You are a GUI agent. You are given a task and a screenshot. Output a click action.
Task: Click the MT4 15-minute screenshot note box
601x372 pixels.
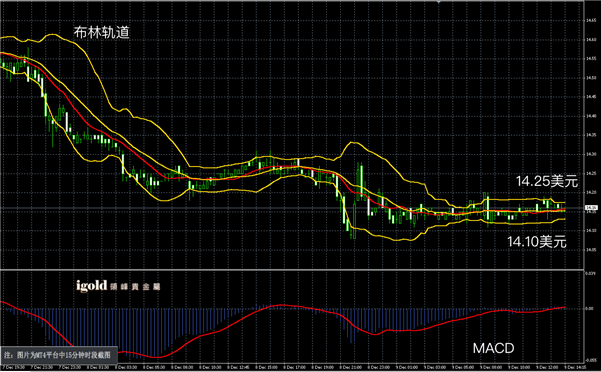(59, 355)
